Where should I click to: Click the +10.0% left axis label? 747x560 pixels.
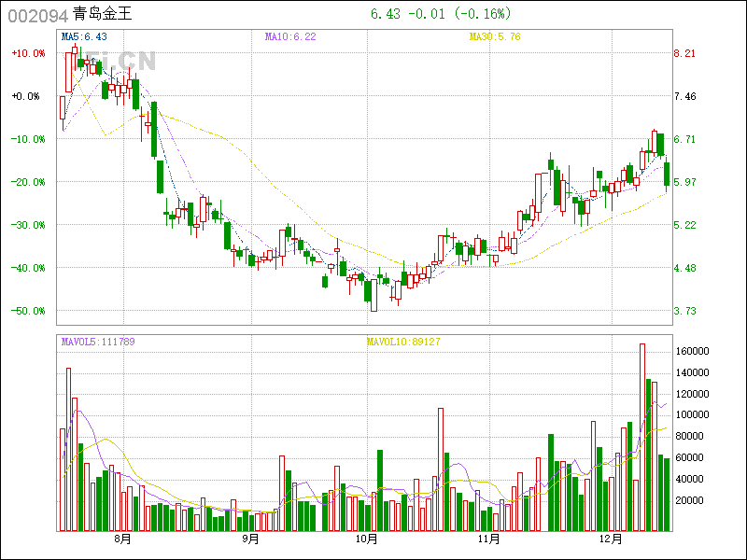pyautogui.click(x=28, y=53)
